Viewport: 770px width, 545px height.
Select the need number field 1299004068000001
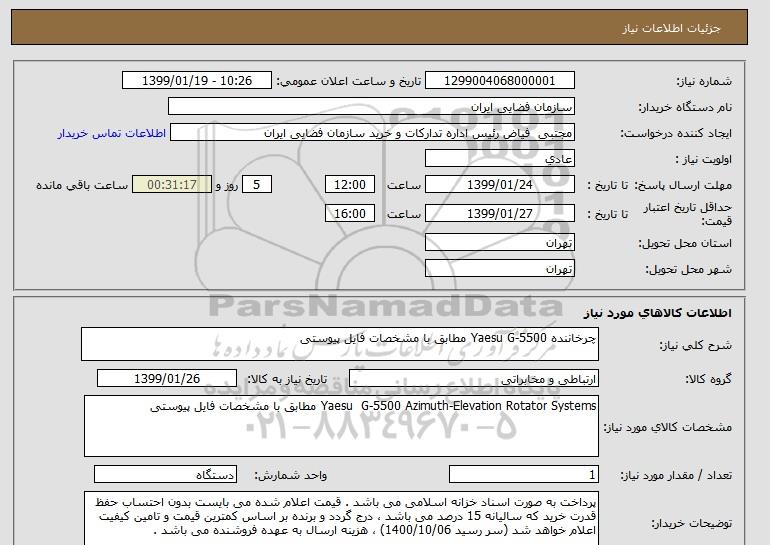click(x=499, y=81)
